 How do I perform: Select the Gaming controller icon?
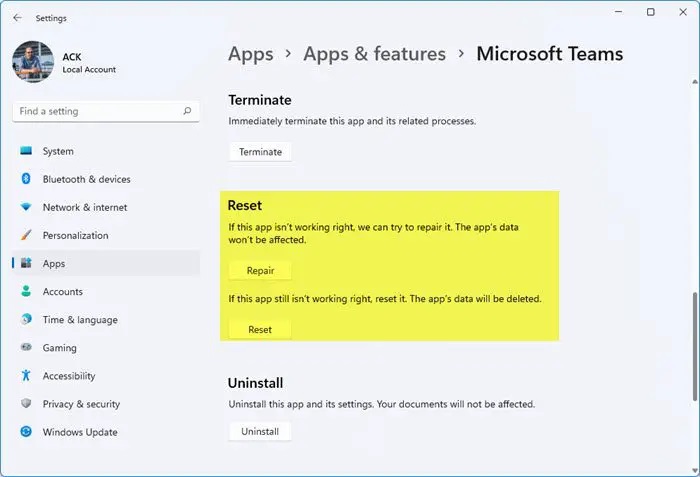pos(26,348)
